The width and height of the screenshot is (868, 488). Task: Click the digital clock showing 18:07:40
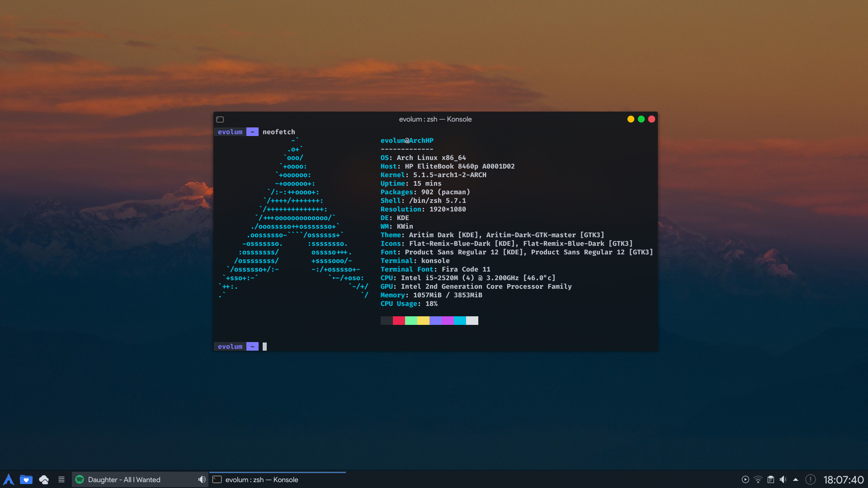[844, 480]
